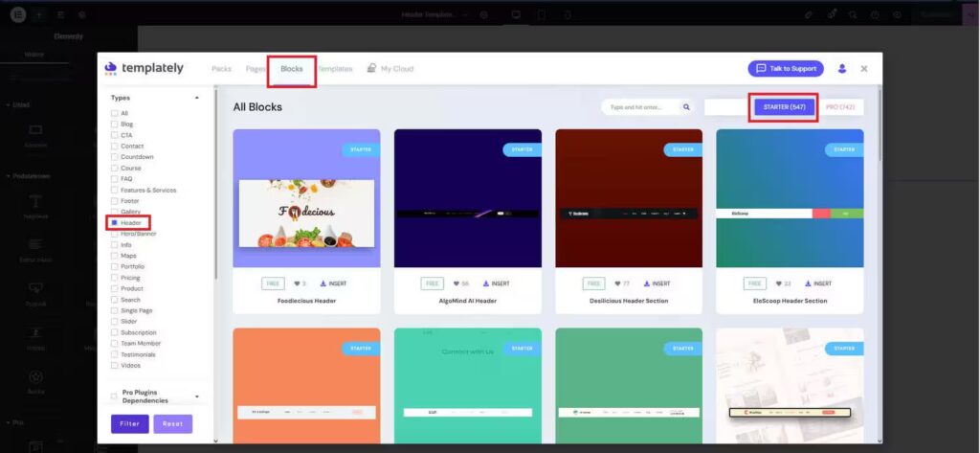980x453 pixels.
Task: Uncheck the Header checkbox
Action: [115, 223]
